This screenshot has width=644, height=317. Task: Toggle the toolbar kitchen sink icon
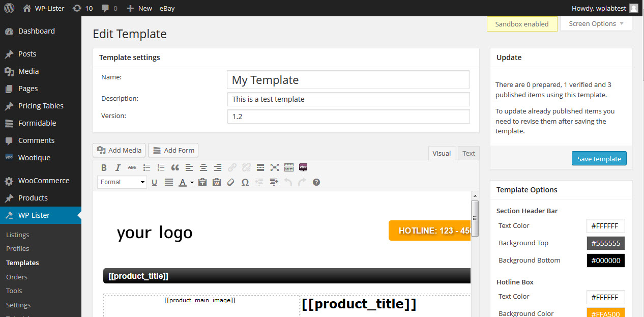click(289, 167)
